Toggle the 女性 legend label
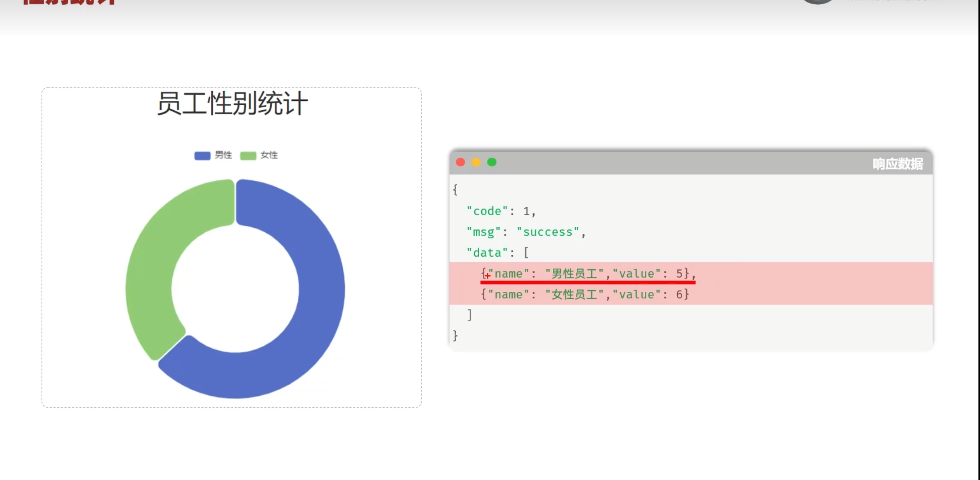Image resolution: width=980 pixels, height=480 pixels. tap(269, 155)
